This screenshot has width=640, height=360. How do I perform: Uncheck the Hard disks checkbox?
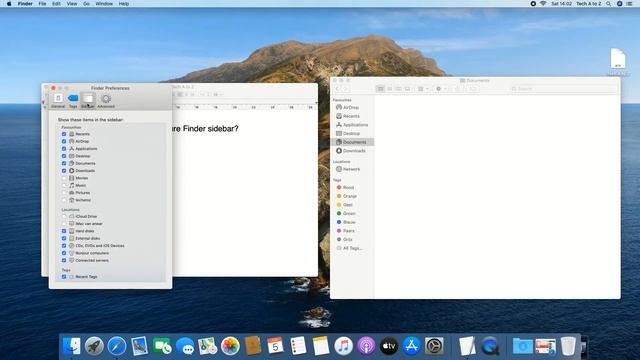[x=64, y=231]
